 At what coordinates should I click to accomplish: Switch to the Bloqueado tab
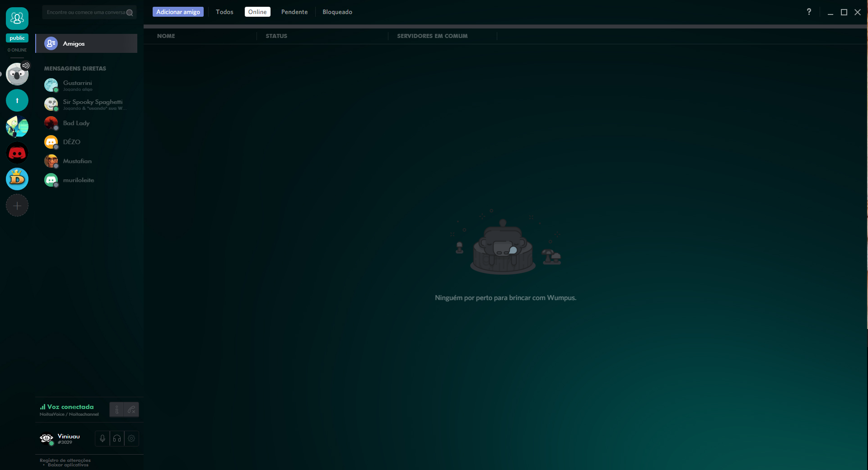(x=337, y=12)
